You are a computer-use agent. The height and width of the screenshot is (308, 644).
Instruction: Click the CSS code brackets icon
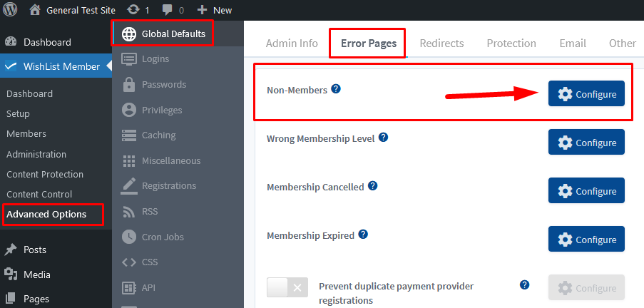[129, 262]
